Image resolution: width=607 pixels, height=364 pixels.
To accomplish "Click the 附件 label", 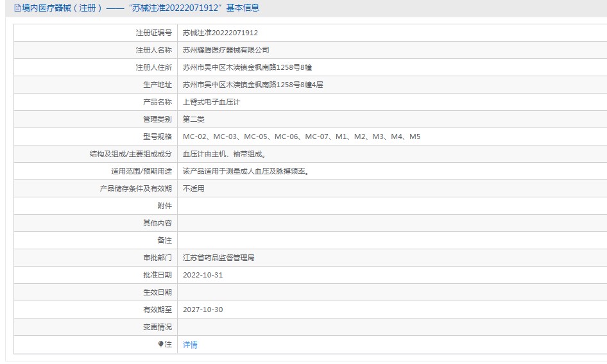I will (x=164, y=206).
